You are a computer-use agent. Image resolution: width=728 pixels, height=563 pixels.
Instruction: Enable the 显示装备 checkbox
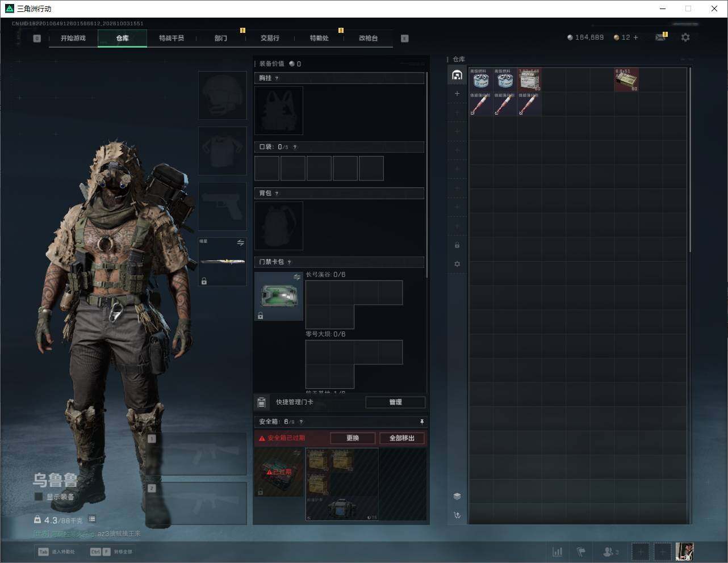coord(39,497)
